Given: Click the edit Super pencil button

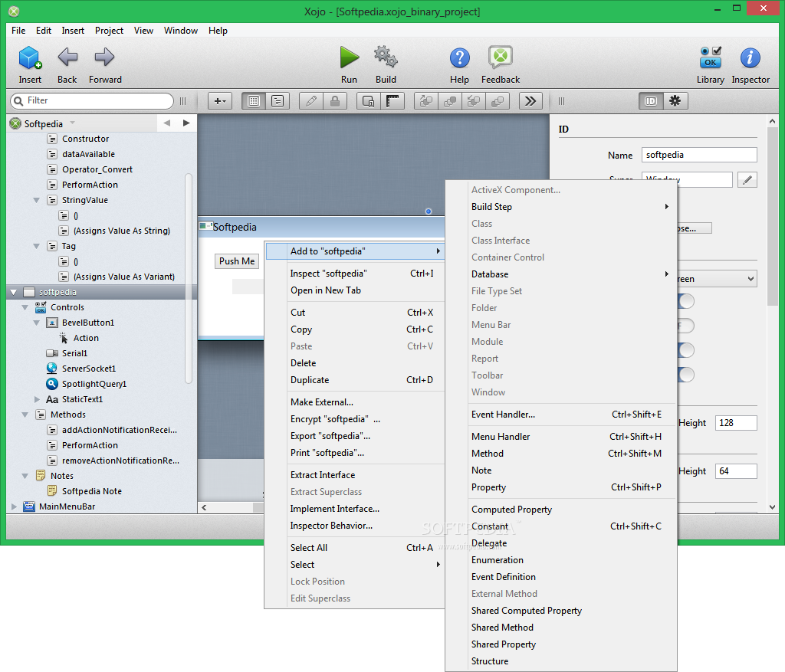Looking at the screenshot, I should click(x=747, y=179).
